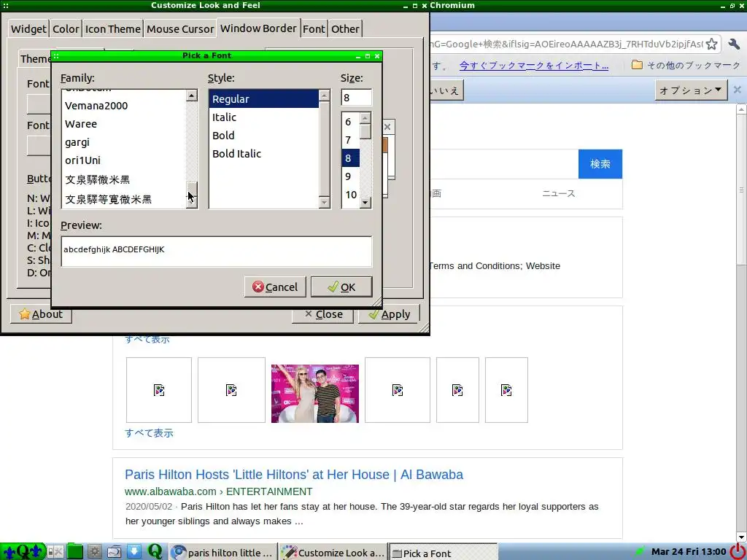Open the オプション dropdown in Chromium
Image resolution: width=747 pixels, height=560 pixels.
691,90
